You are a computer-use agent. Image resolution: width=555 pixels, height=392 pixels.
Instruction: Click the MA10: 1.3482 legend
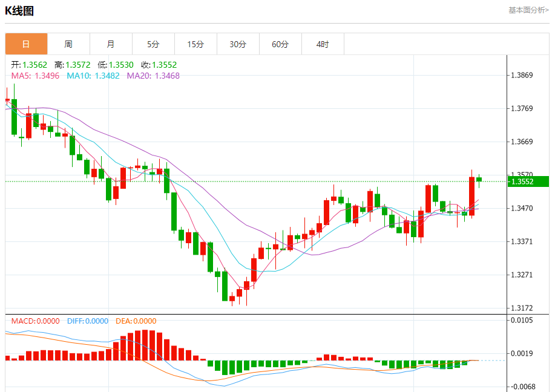coord(93,76)
